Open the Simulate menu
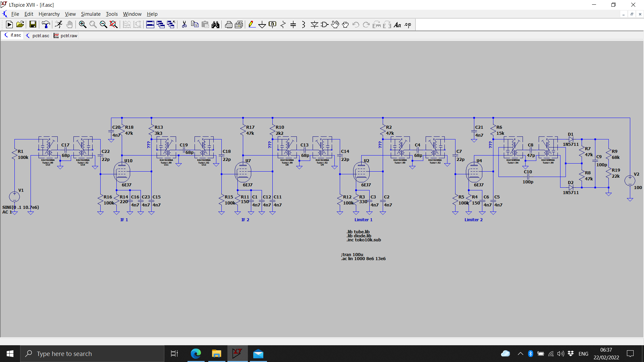The height and width of the screenshot is (362, 644). point(91,14)
